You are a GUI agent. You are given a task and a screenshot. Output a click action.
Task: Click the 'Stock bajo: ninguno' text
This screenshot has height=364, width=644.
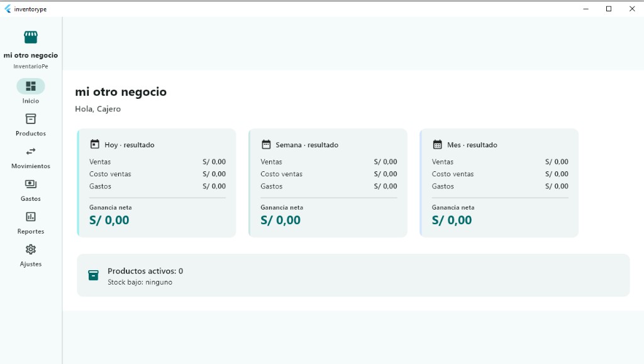point(140,282)
